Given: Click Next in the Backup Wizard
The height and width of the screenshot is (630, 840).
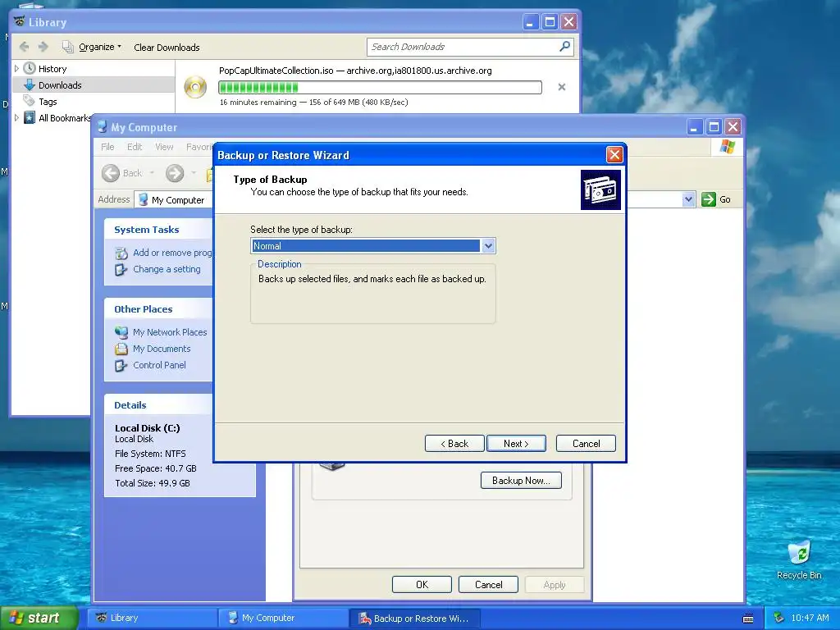Looking at the screenshot, I should [x=517, y=444].
